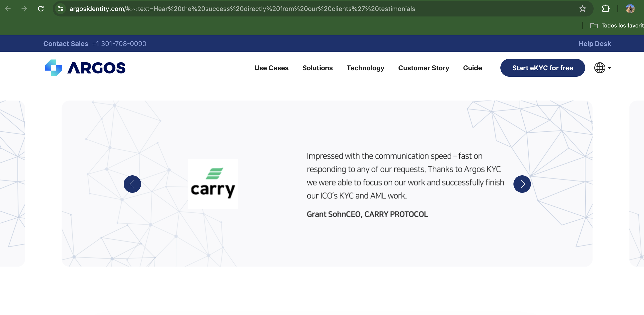Open the Use Cases menu

click(271, 68)
